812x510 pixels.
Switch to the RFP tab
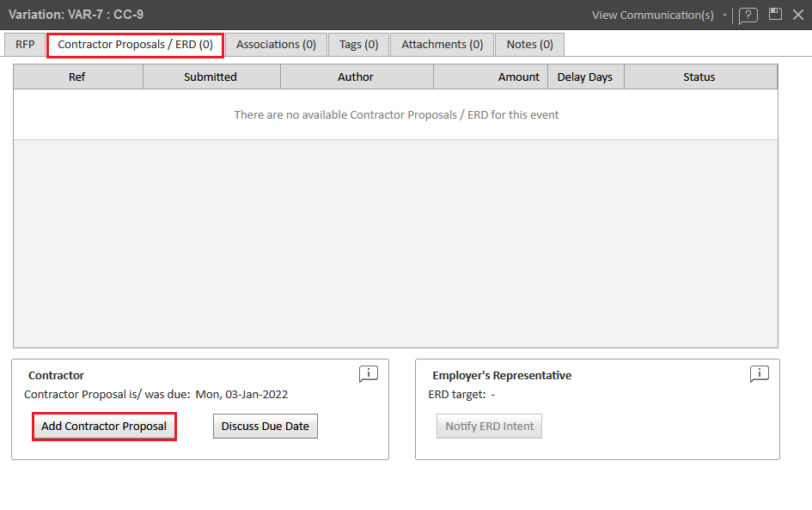(25, 45)
